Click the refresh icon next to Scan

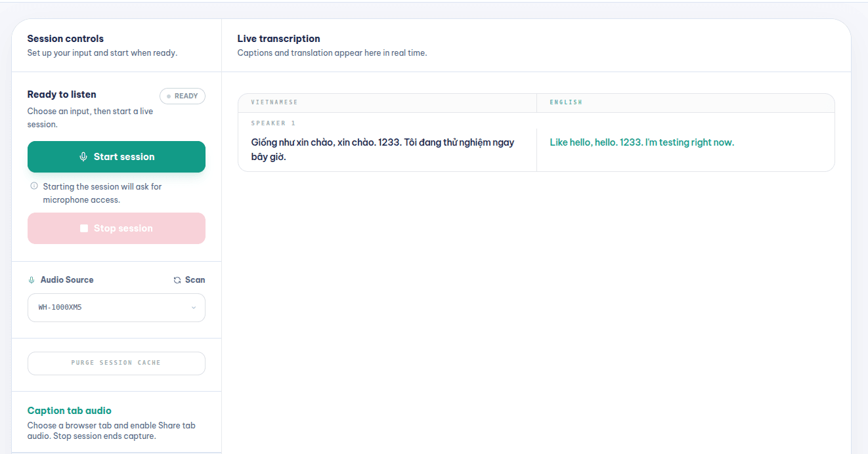click(x=177, y=280)
